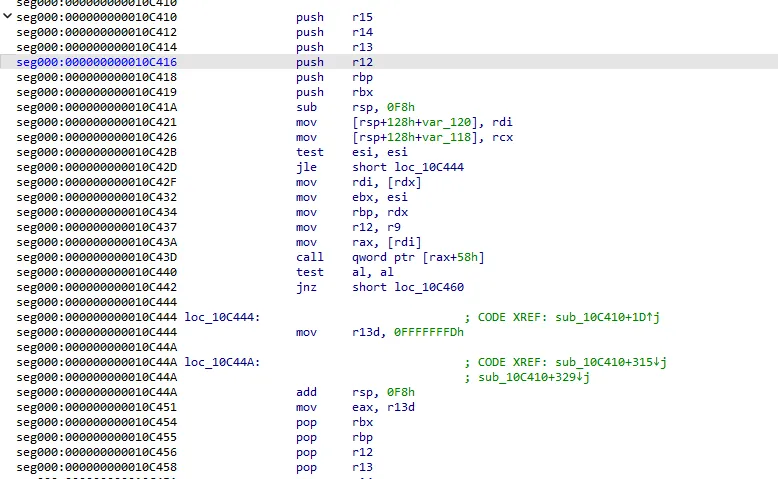Click the add rsp, 0F8h instruction

[355, 392]
